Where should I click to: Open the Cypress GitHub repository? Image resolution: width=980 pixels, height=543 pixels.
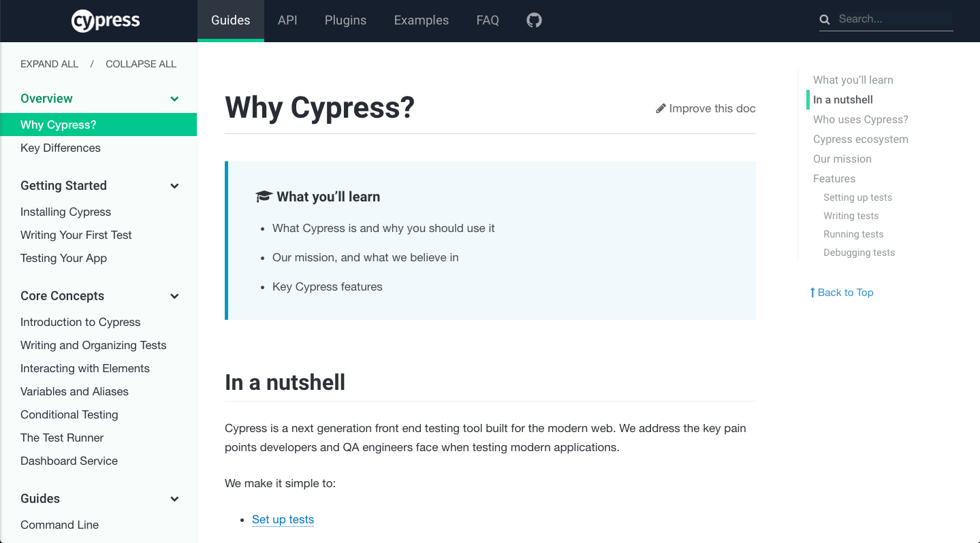click(533, 20)
